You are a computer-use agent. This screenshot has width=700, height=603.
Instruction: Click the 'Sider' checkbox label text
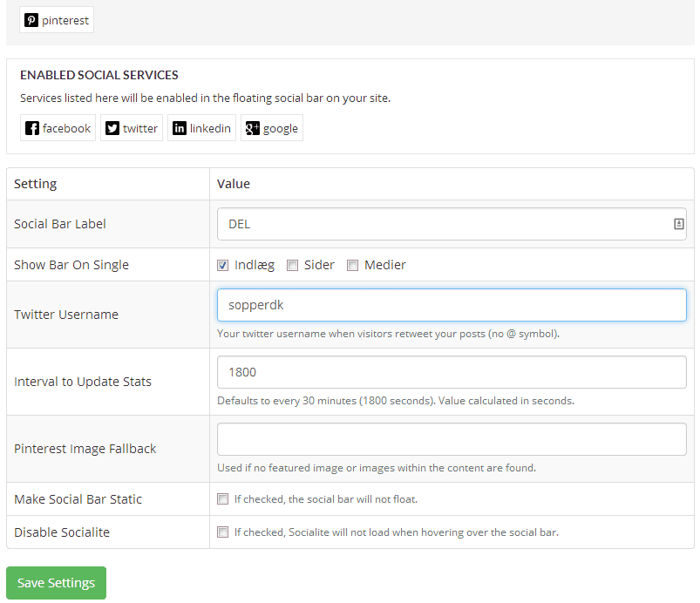click(x=319, y=265)
